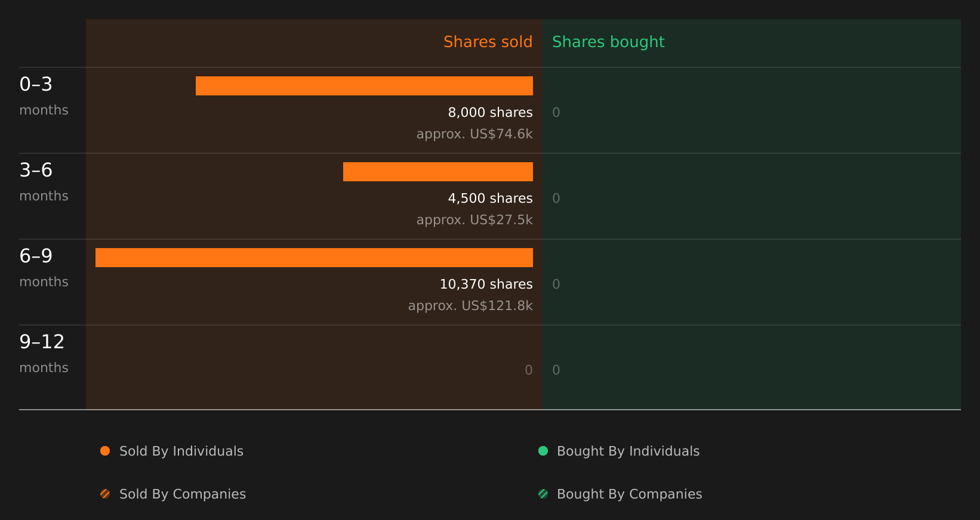Click the 3–6 months orange sold bar
980x520 pixels.
click(x=438, y=172)
